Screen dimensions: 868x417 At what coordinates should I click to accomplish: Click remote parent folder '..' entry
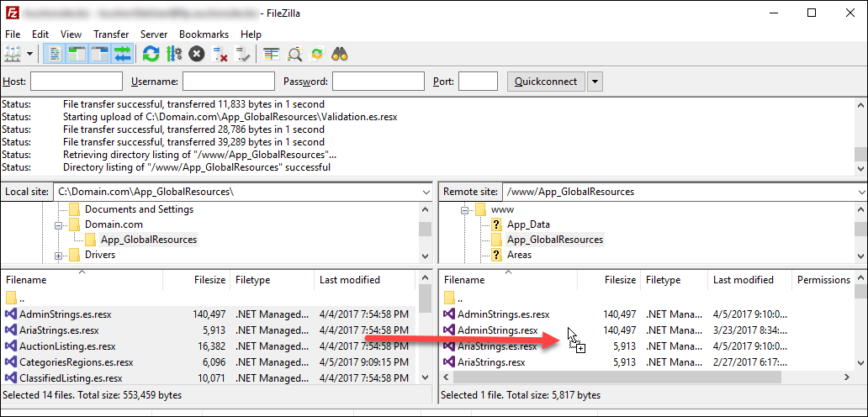tap(453, 298)
